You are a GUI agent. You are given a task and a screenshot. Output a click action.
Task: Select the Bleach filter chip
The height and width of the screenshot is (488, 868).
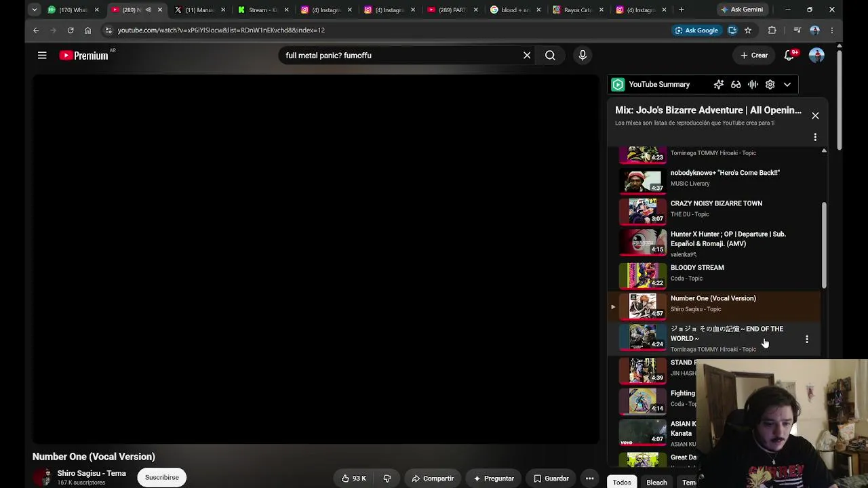(656, 483)
